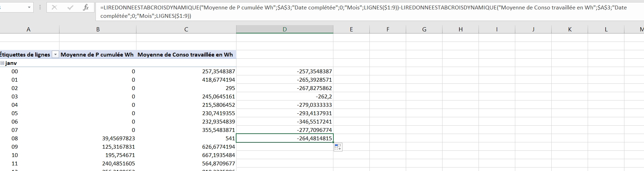Select the Moyenne de Conso travaillée en Wh header
Screen dimensions: 644x171
185,55
